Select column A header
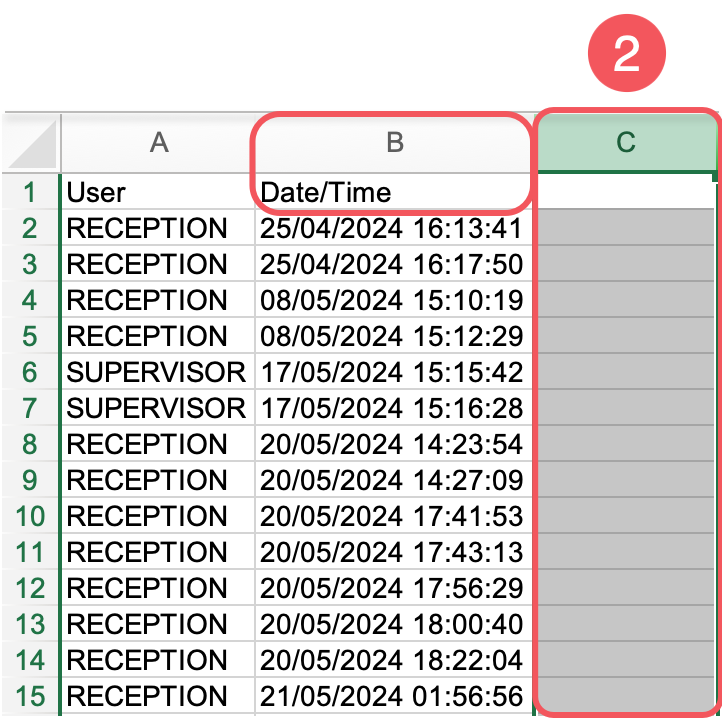 [x=158, y=143]
